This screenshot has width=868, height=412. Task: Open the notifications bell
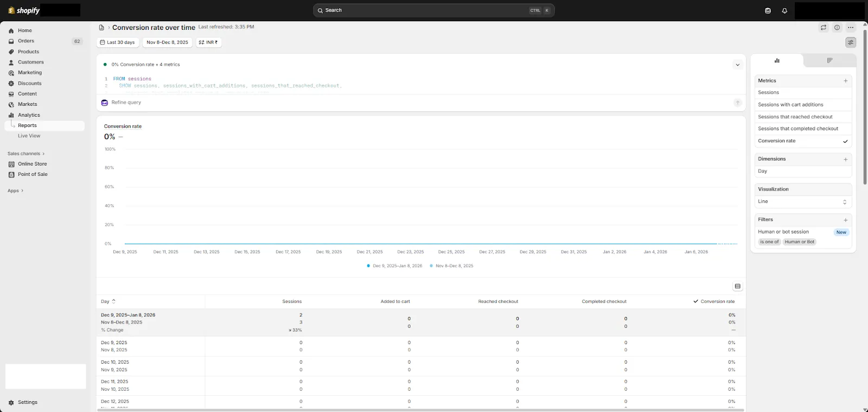[784, 10]
